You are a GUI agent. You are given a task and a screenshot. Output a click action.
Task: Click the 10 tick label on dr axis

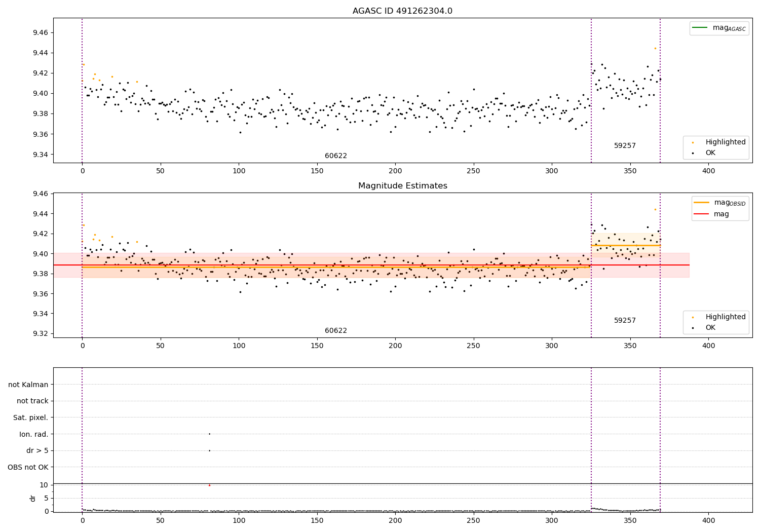44,485
